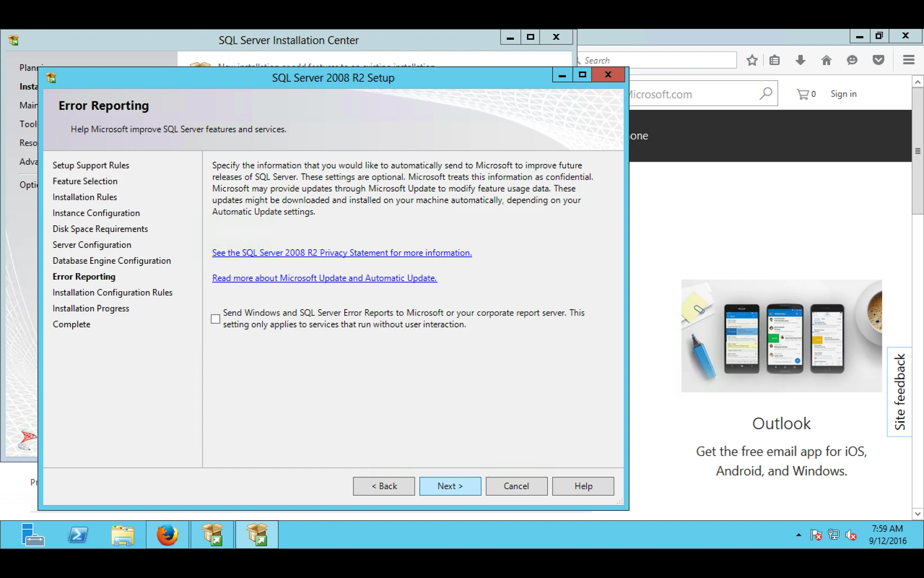Screen dimensions: 924x578
Task: Click the browser scrollbar down arrow
Action: [918, 513]
